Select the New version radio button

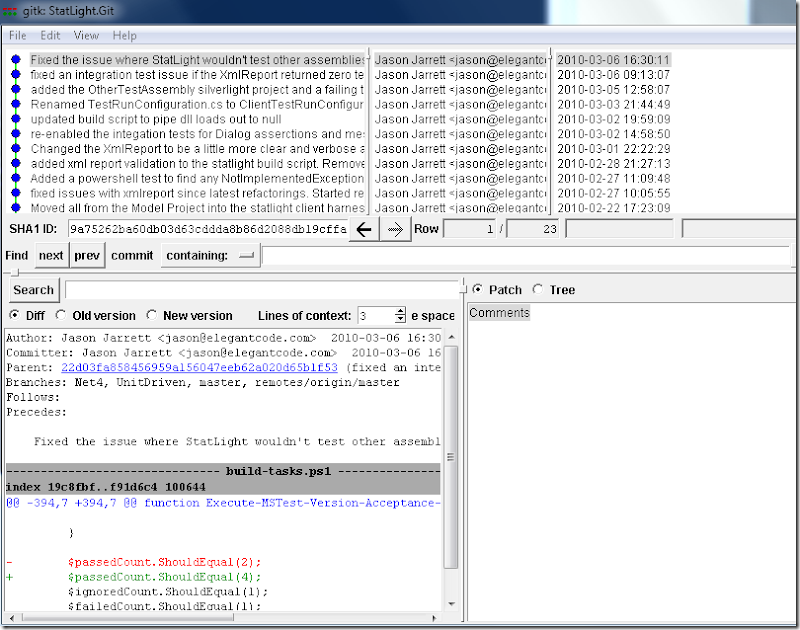click(152, 315)
